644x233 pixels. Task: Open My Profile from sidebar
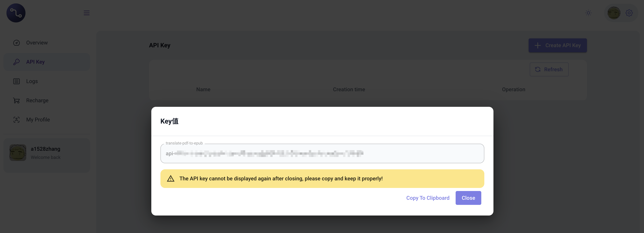click(x=38, y=120)
